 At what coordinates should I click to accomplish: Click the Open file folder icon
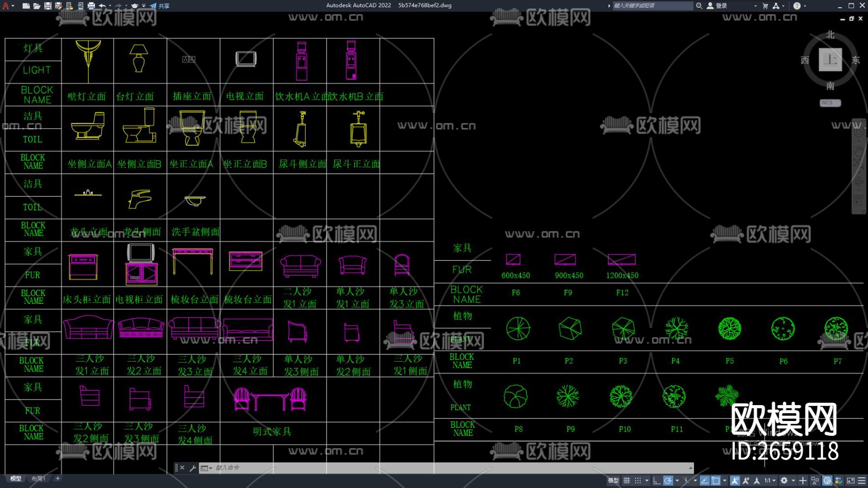pyautogui.click(x=37, y=6)
